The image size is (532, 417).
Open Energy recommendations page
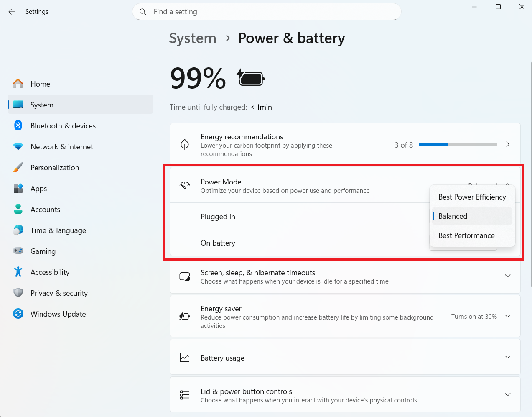(507, 145)
